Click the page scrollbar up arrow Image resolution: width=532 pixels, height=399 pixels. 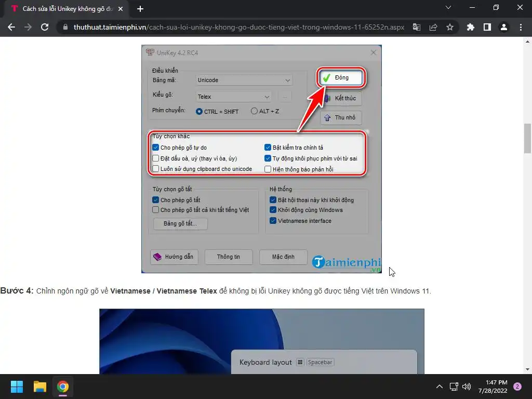coord(527,42)
